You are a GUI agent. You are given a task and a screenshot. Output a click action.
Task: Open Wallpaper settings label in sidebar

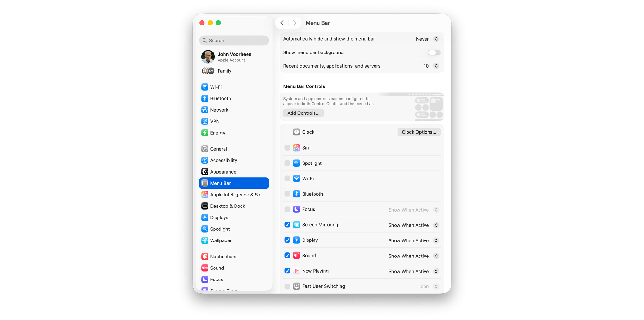(221, 240)
